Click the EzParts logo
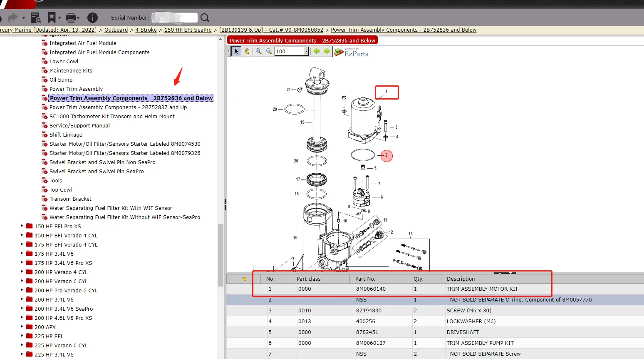Viewport: 644px width, 359px height. point(352,52)
